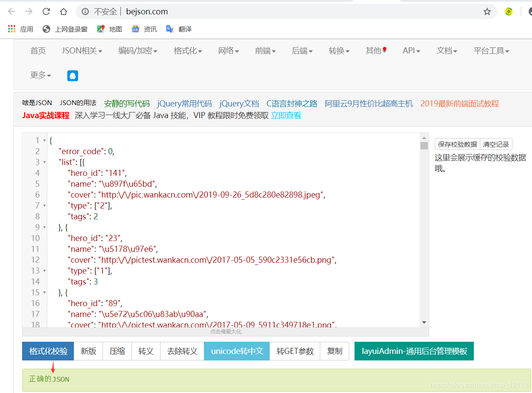Collapse the fold arrow on line 1

[45, 141]
